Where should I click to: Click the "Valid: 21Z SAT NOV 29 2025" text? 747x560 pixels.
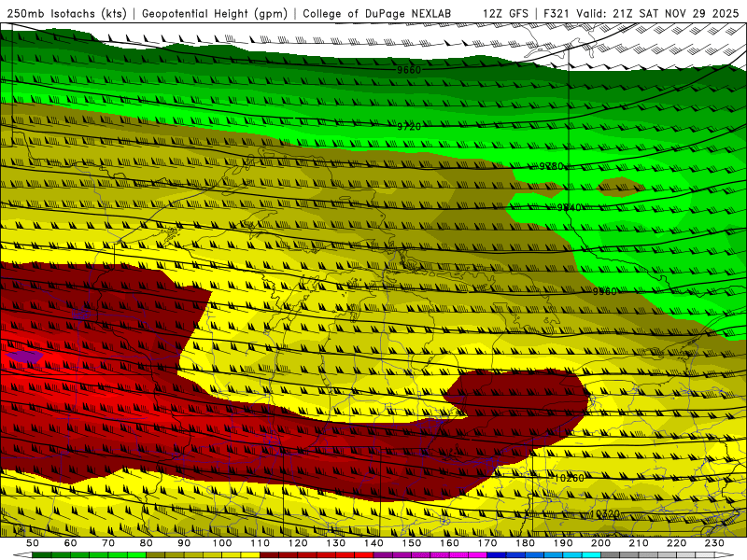pyautogui.click(x=657, y=13)
